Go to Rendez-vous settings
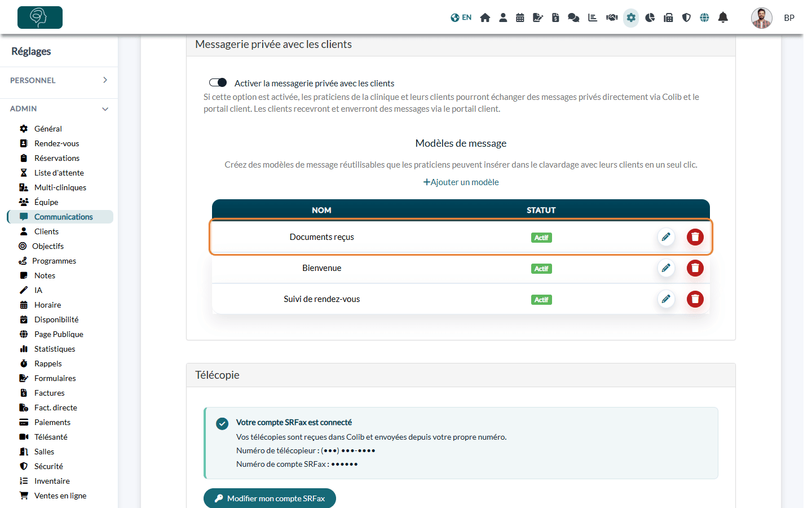 (56, 143)
